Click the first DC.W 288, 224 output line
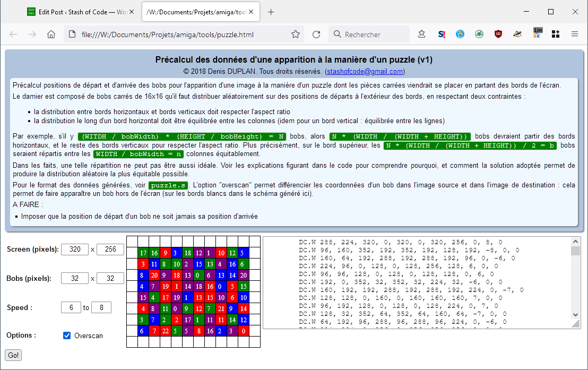Image resolution: width=588 pixels, height=370 pixels. click(401, 243)
